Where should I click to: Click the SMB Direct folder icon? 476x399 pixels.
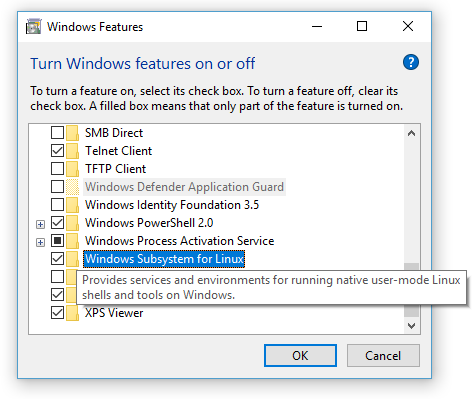(x=72, y=133)
